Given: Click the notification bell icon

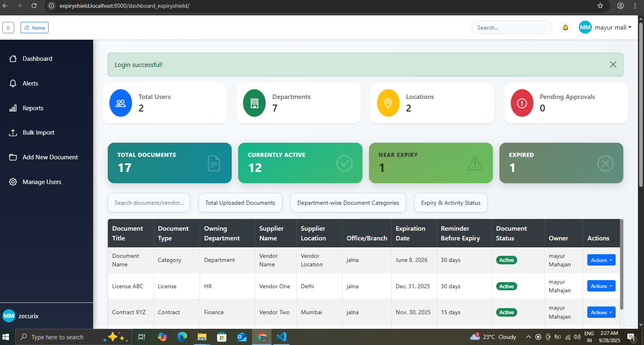Looking at the screenshot, I should click(x=565, y=28).
